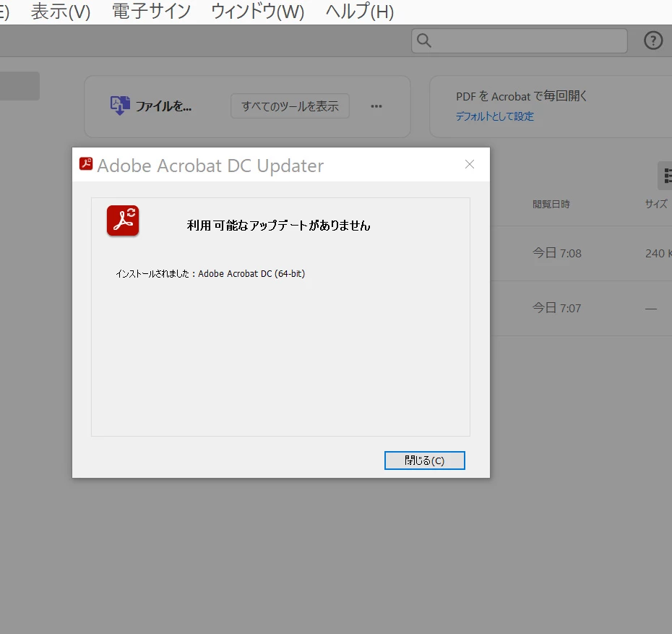Click the 利用可能なアップデートがありません message
This screenshot has width=672, height=634.
[279, 226]
